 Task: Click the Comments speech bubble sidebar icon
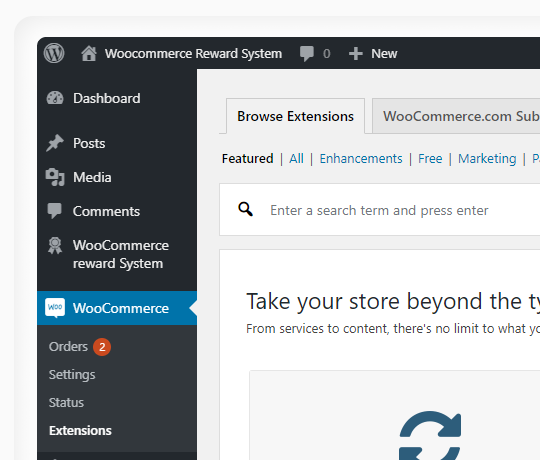54,211
